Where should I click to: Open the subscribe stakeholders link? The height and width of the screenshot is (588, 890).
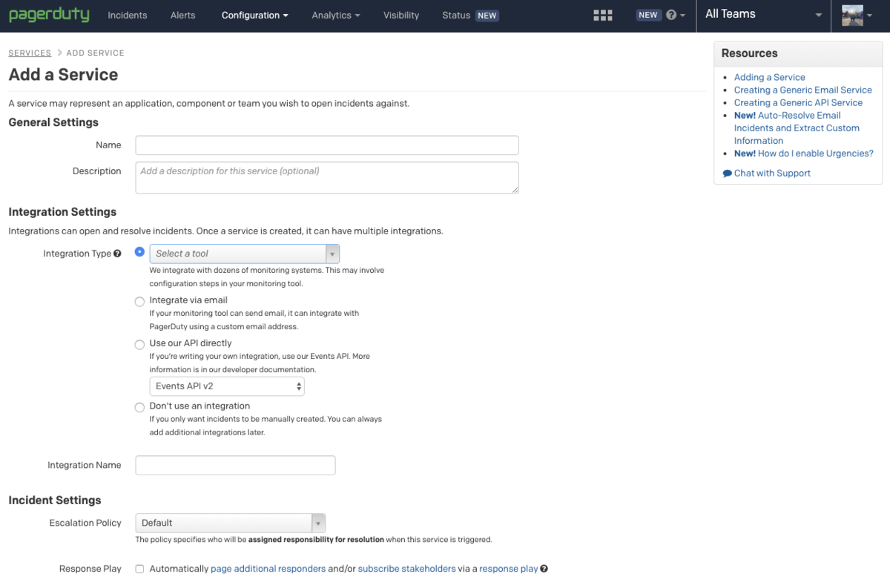point(406,569)
